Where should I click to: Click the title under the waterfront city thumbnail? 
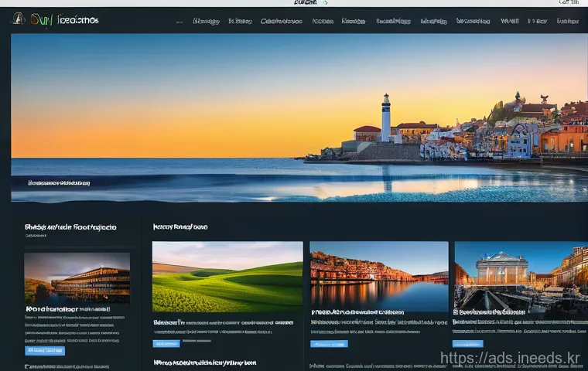[357, 312]
